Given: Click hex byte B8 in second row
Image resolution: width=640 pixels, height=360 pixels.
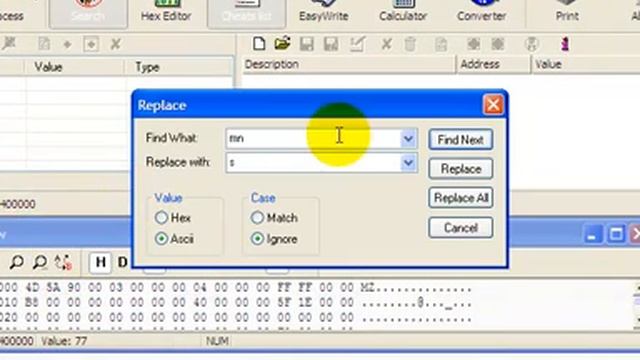Looking at the screenshot, I should (x=32, y=302).
